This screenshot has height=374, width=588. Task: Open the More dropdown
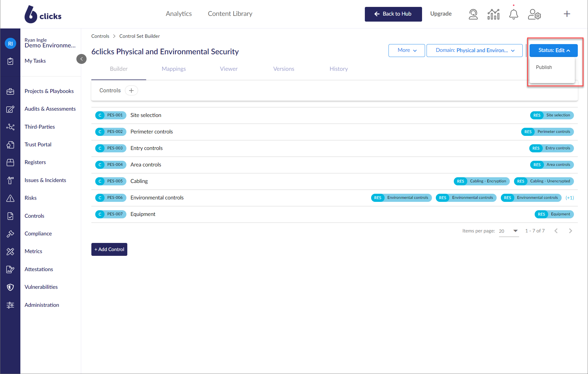(406, 50)
